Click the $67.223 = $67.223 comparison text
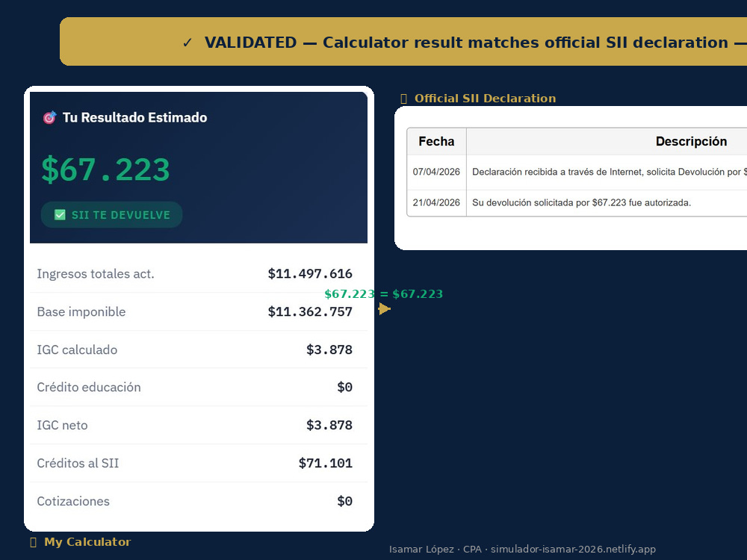 pos(383,294)
